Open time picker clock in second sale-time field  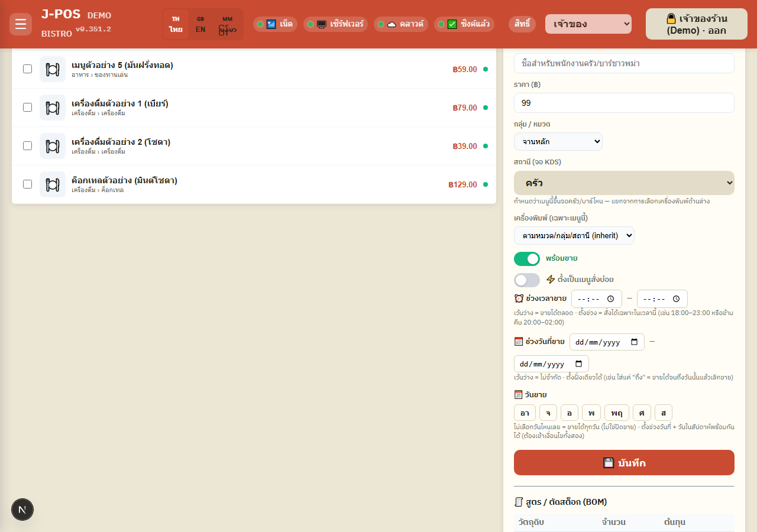[677, 299]
